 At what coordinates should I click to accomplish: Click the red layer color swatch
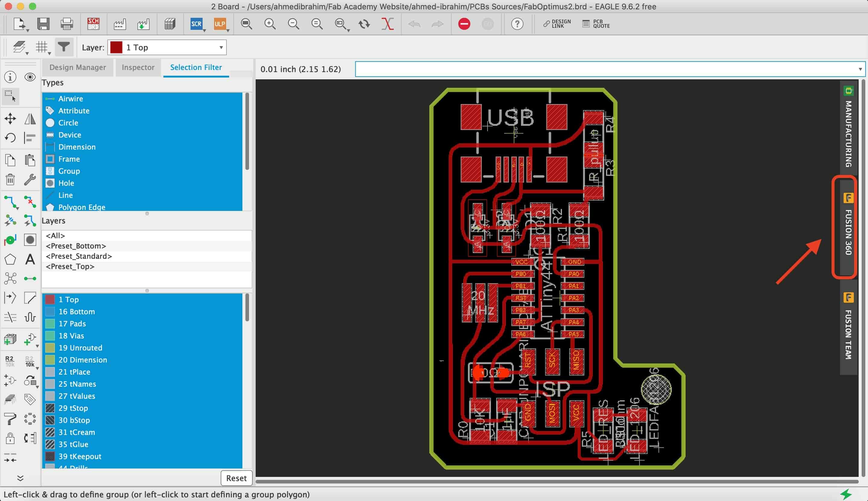click(x=116, y=47)
